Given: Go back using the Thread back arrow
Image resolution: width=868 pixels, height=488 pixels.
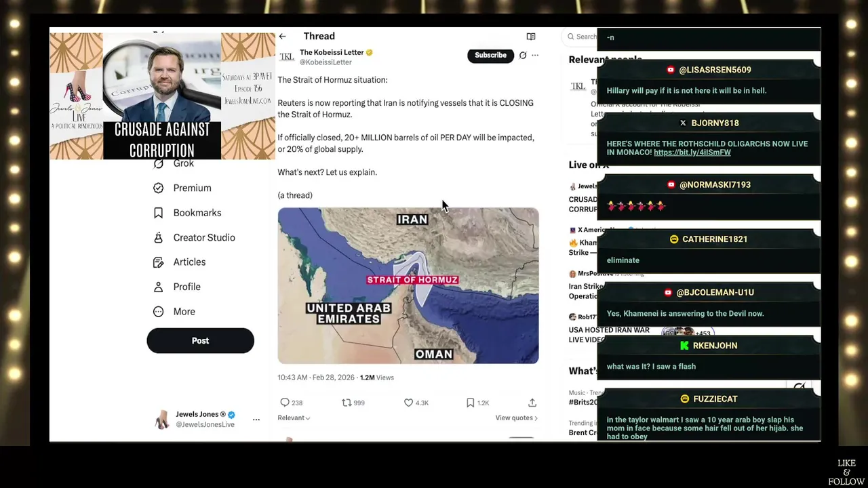Looking at the screenshot, I should click(x=282, y=37).
